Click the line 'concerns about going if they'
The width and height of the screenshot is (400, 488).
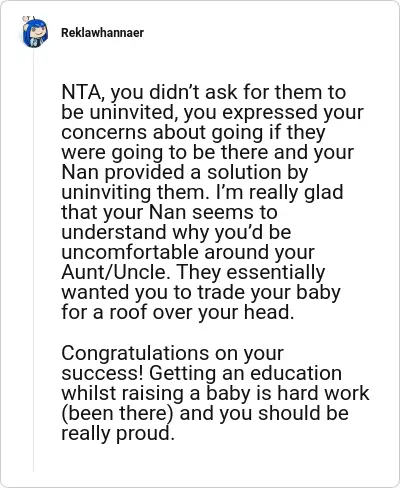(193, 132)
